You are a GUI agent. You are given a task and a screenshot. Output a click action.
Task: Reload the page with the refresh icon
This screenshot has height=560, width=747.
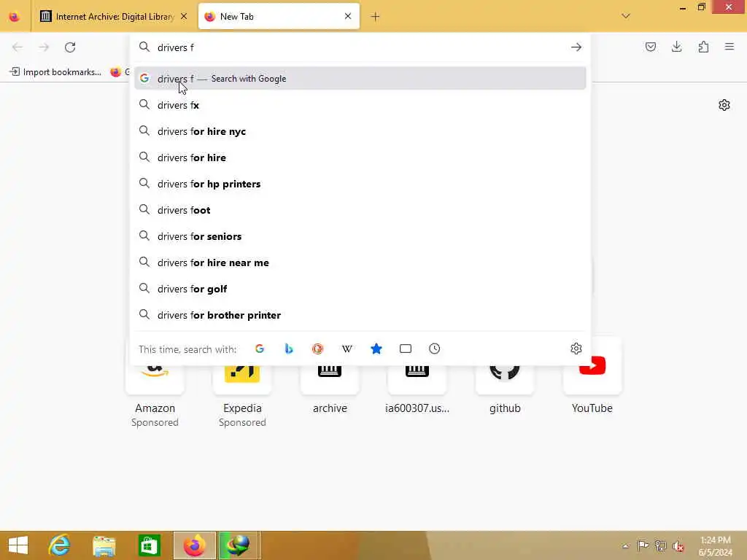pyautogui.click(x=70, y=47)
